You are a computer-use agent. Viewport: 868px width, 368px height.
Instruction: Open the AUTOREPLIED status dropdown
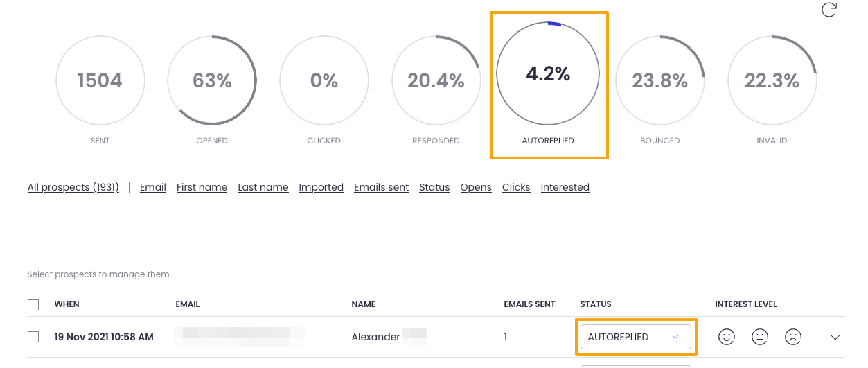(x=635, y=337)
